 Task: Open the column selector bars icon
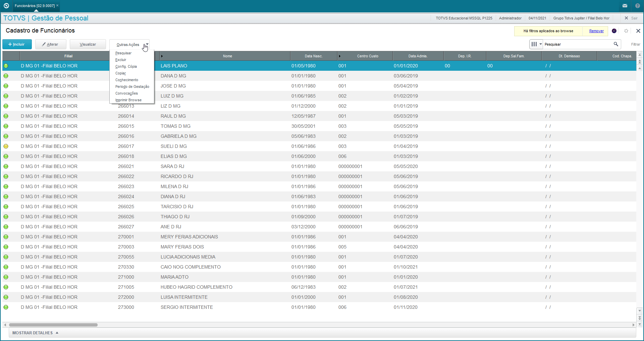click(x=534, y=44)
